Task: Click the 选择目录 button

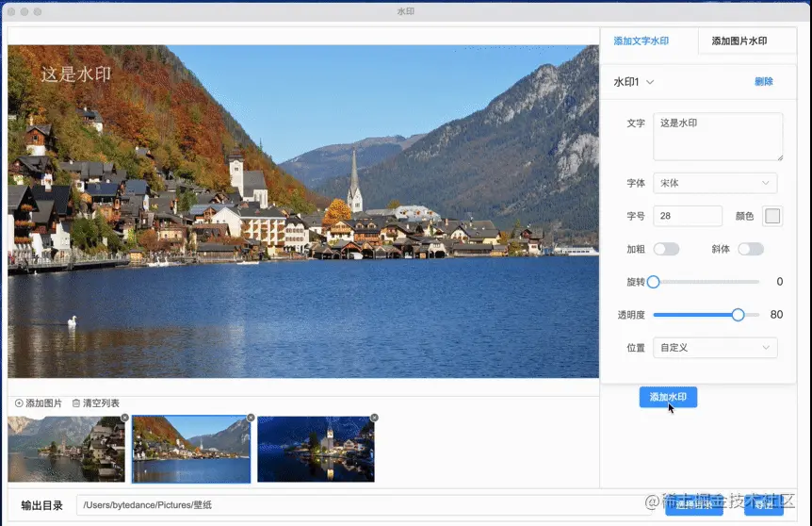Action: [694, 505]
